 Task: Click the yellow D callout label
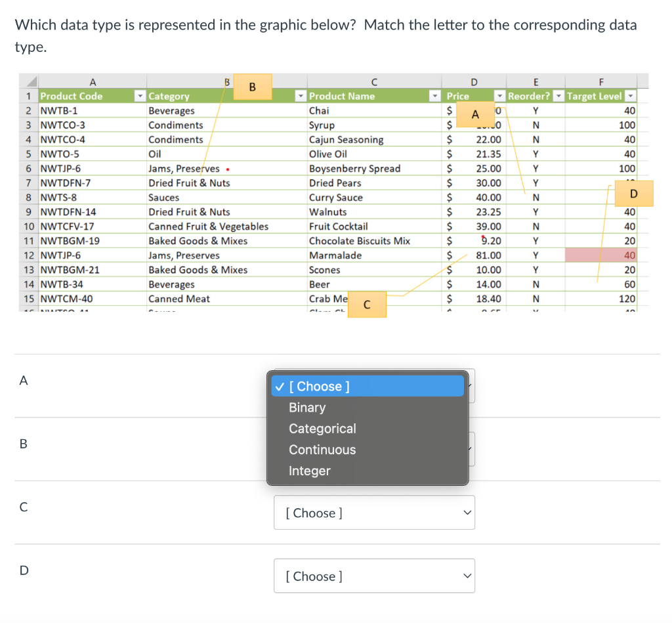point(634,194)
